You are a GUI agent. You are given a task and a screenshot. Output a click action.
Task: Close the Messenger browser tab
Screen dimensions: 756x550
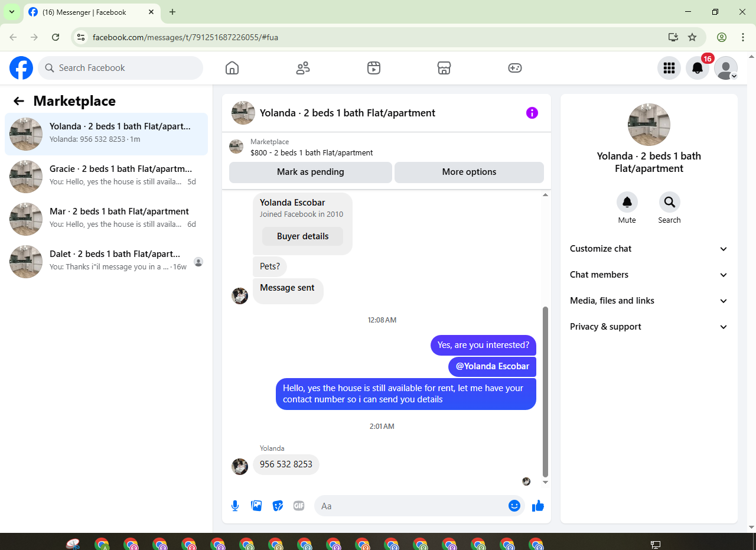(x=151, y=12)
